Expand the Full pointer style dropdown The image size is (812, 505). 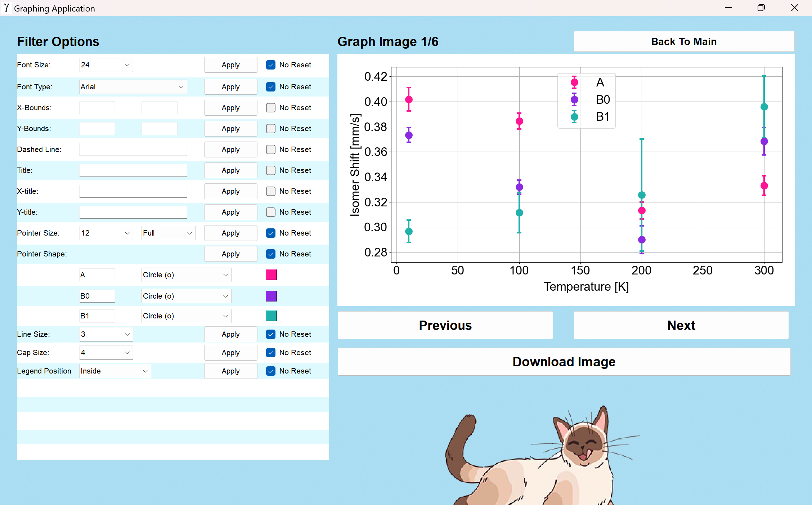168,233
